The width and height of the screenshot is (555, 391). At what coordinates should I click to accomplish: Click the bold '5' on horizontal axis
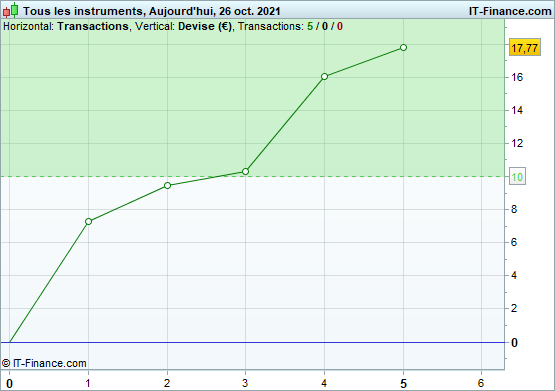coord(404,384)
